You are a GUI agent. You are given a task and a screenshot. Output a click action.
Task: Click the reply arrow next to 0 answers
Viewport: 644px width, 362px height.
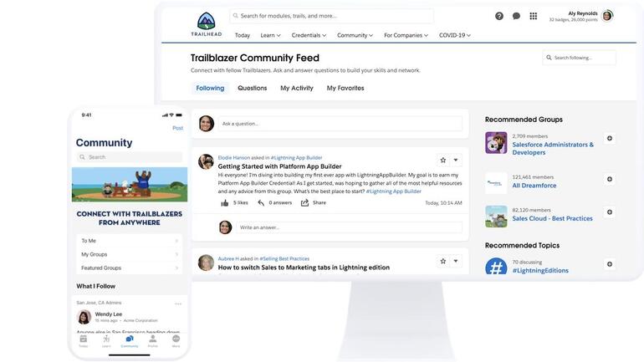click(x=261, y=203)
